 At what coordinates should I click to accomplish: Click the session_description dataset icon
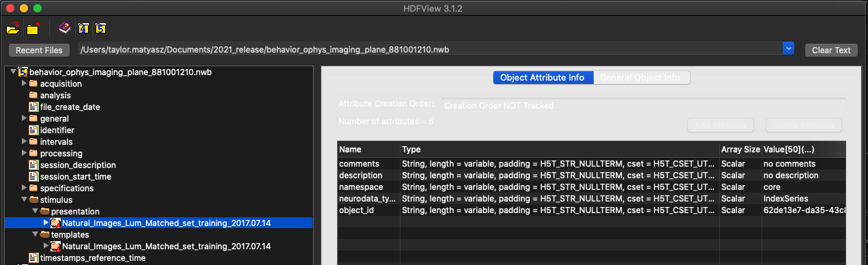click(x=33, y=165)
